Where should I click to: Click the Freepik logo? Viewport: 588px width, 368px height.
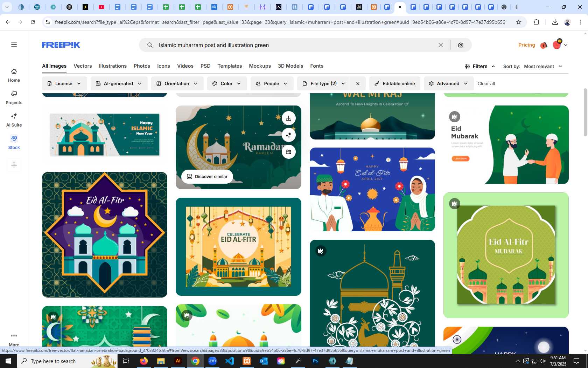tap(61, 45)
